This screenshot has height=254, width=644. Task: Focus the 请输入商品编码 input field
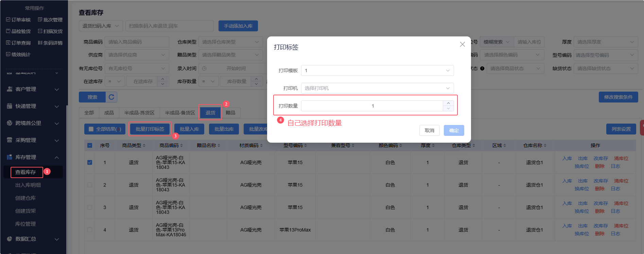(137, 42)
